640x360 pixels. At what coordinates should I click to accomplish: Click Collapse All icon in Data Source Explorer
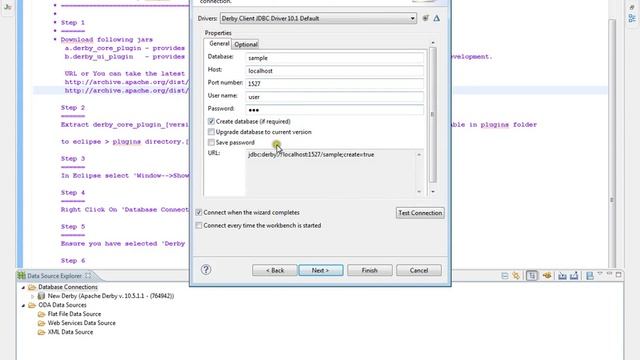coord(504,276)
